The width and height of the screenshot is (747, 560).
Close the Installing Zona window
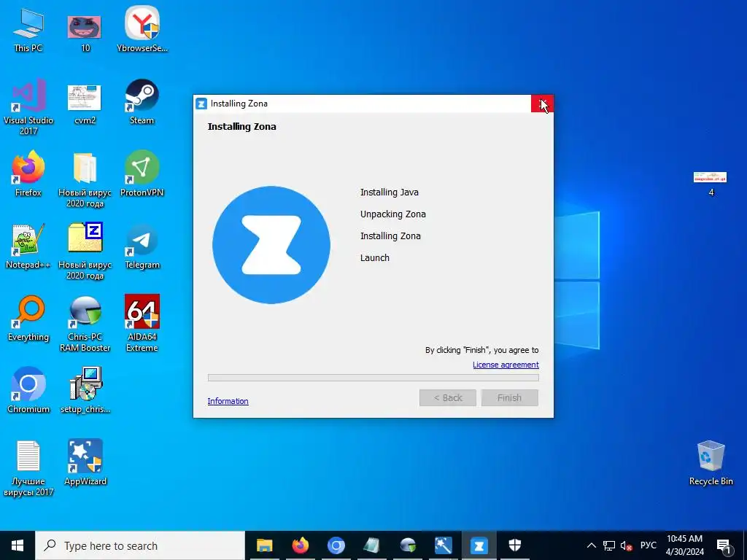pos(542,104)
